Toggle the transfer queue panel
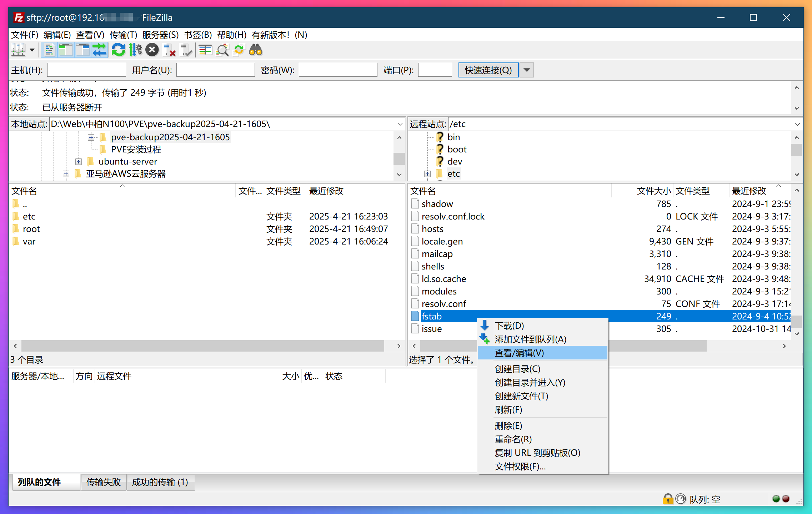The height and width of the screenshot is (514, 812). click(99, 50)
